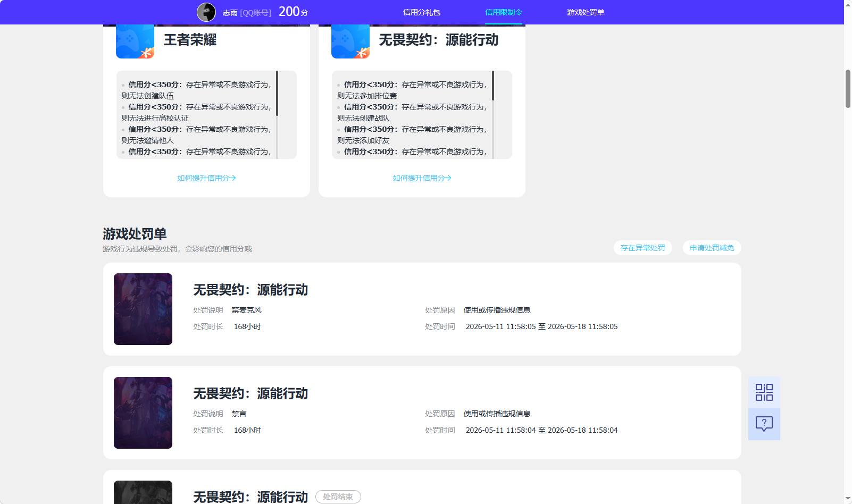Viewport: 852px width, 504px height.
Task: Click the page vertical scrollbar thumb
Action: [848, 88]
